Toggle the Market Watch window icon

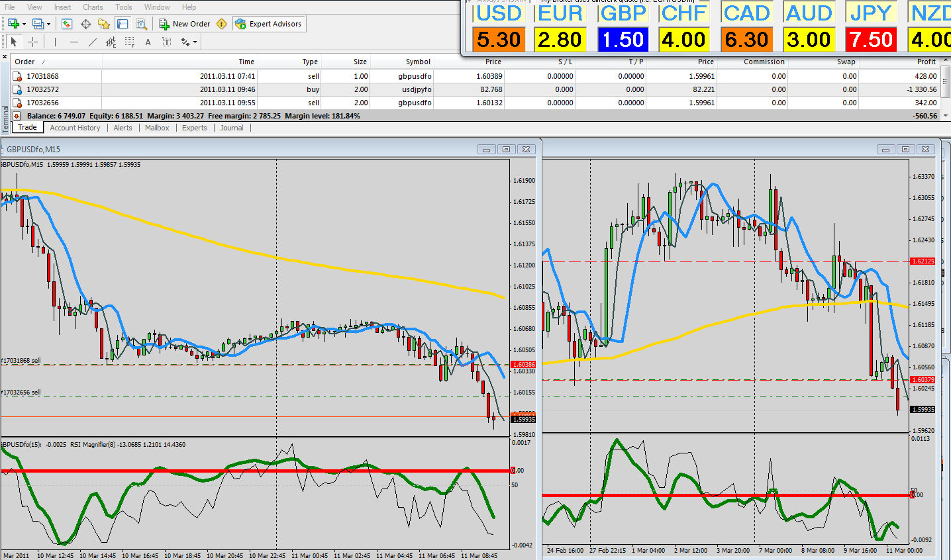coord(67,24)
